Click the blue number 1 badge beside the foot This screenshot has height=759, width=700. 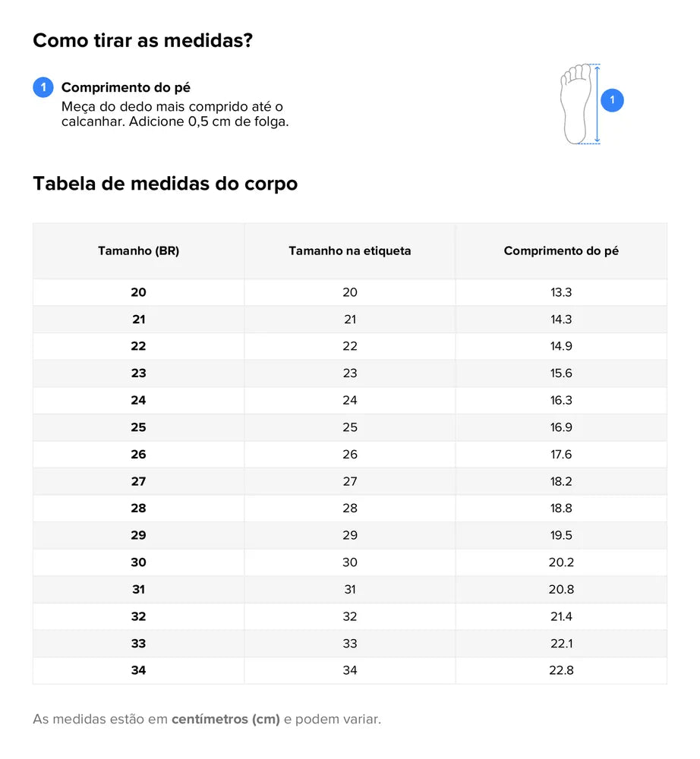(612, 100)
